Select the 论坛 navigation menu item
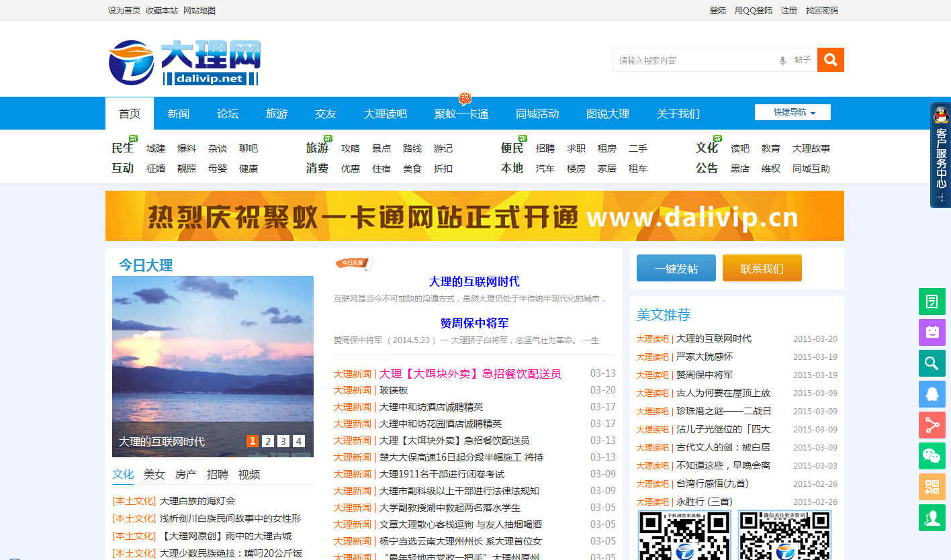The width and height of the screenshot is (951, 560). click(x=228, y=113)
